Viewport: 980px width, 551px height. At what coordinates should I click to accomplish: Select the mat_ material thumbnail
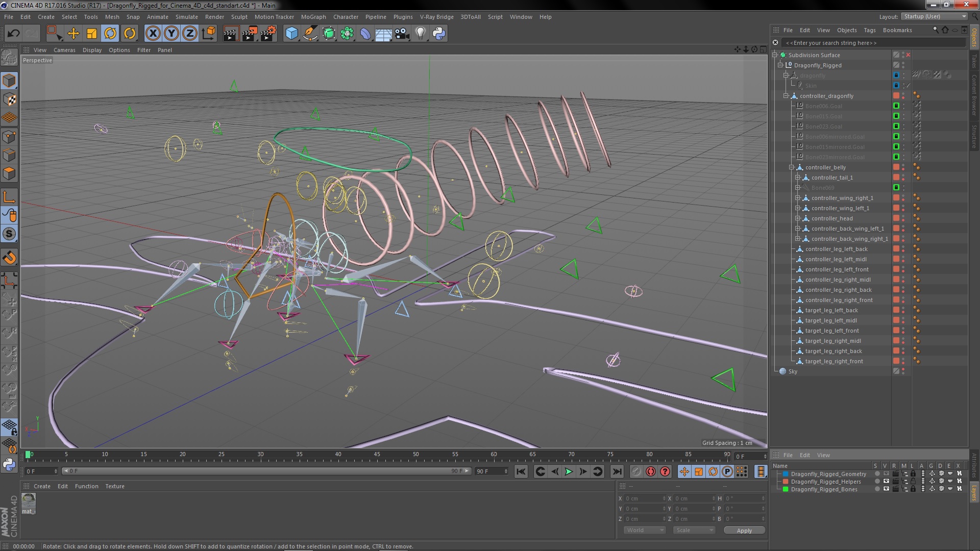coord(29,503)
